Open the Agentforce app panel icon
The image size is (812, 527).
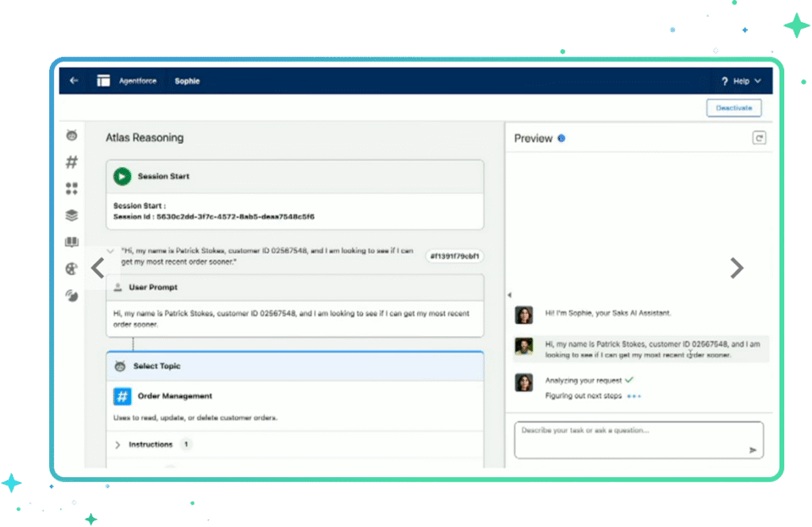click(x=104, y=81)
